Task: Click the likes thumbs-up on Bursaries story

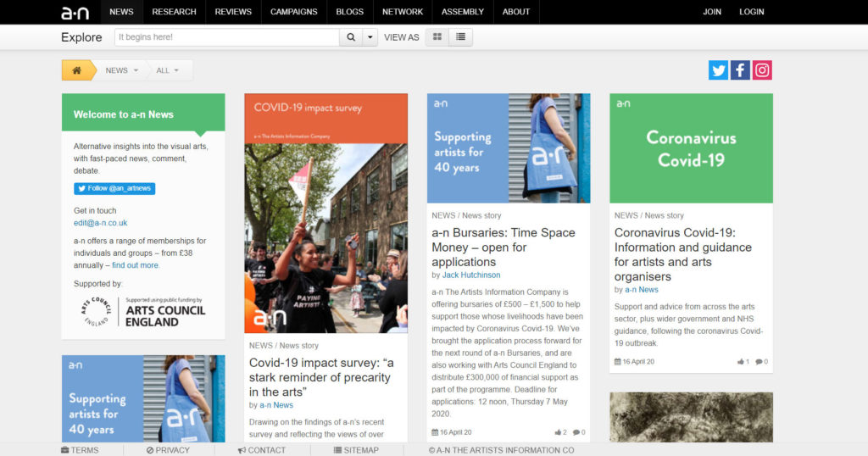Action: [x=559, y=432]
